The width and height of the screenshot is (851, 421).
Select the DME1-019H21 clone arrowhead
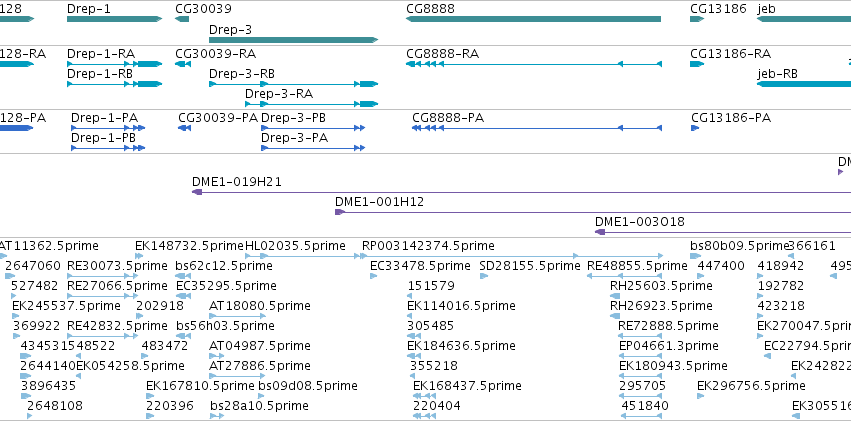coord(197,192)
